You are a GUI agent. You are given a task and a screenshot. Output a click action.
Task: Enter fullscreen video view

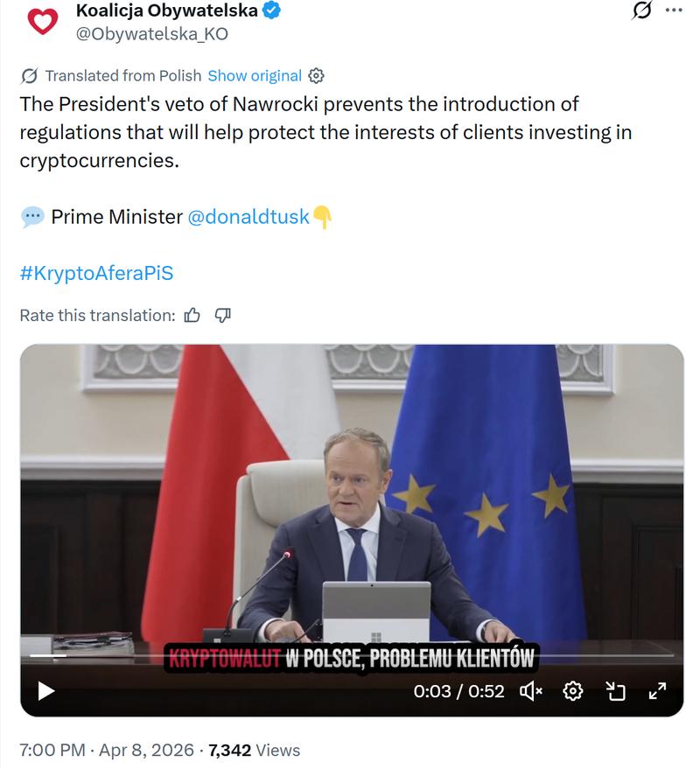pyautogui.click(x=659, y=691)
